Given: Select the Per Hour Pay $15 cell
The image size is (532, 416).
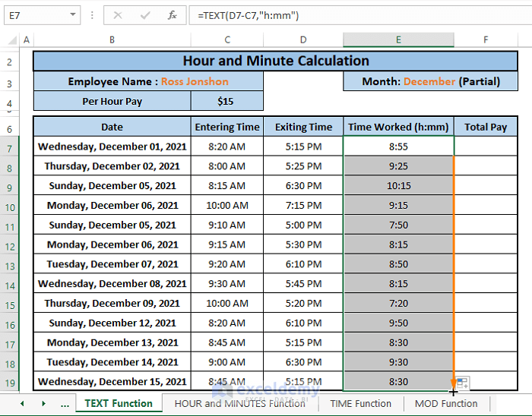Looking at the screenshot, I should coord(226,101).
